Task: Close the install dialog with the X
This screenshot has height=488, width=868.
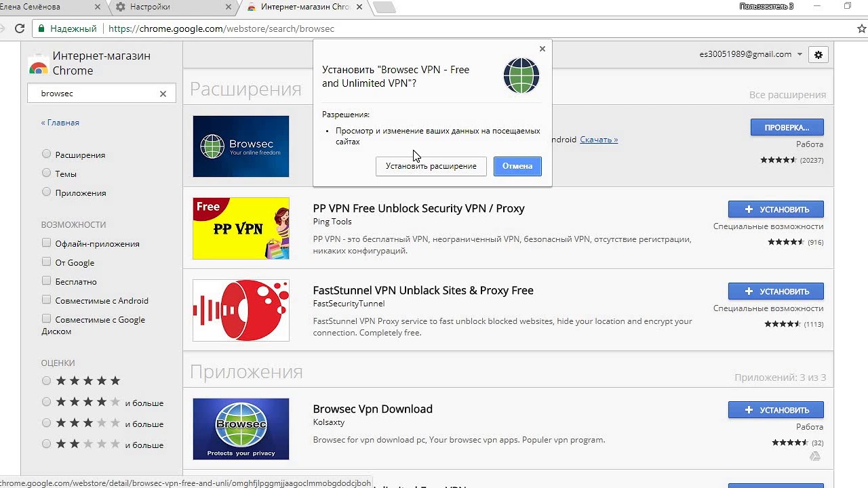Action: point(542,49)
